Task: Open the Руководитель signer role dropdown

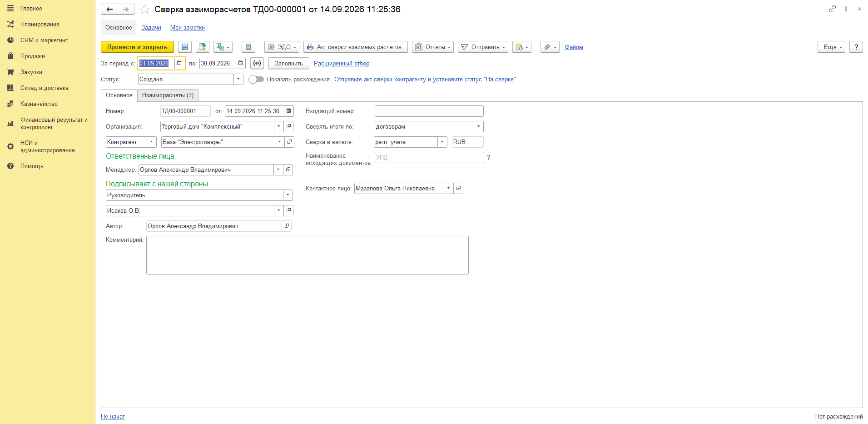Action: click(x=288, y=195)
